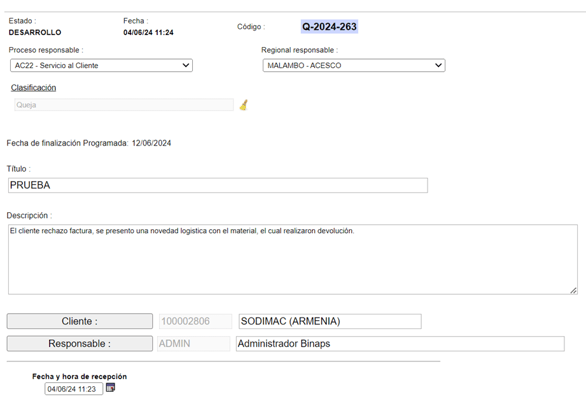Click the Fecha y hora de recepción label
The height and width of the screenshot is (397, 586).
coord(80,376)
